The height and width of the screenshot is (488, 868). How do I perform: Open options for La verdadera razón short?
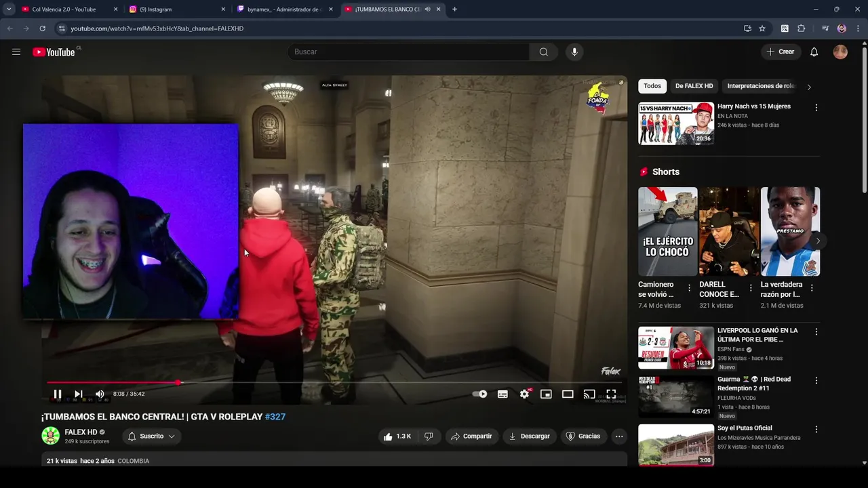point(812,288)
